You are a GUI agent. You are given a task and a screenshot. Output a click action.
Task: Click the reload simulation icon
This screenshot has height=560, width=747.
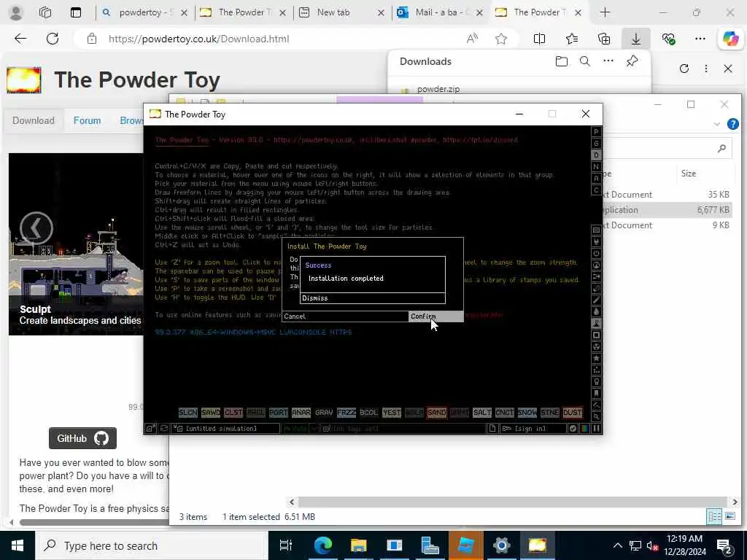pos(164,429)
